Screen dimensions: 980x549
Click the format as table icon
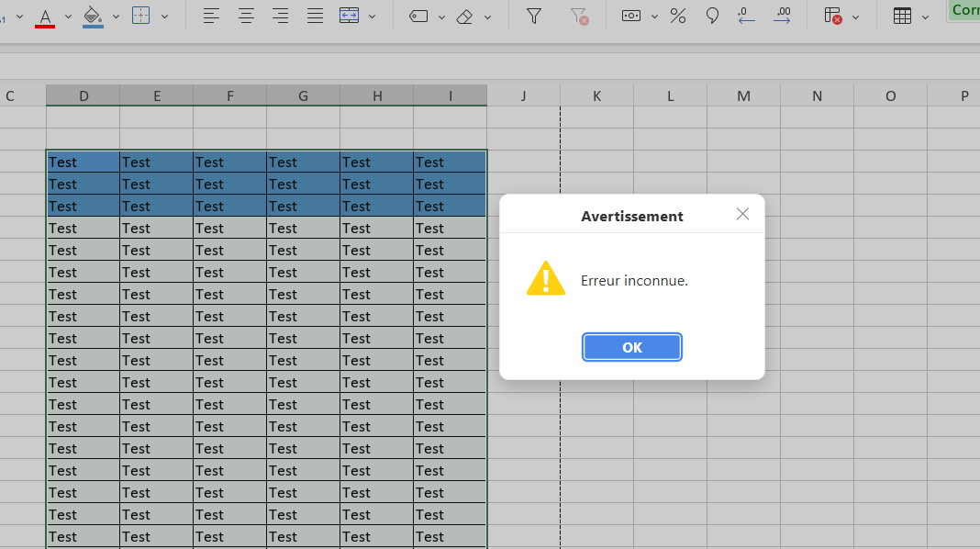point(902,17)
